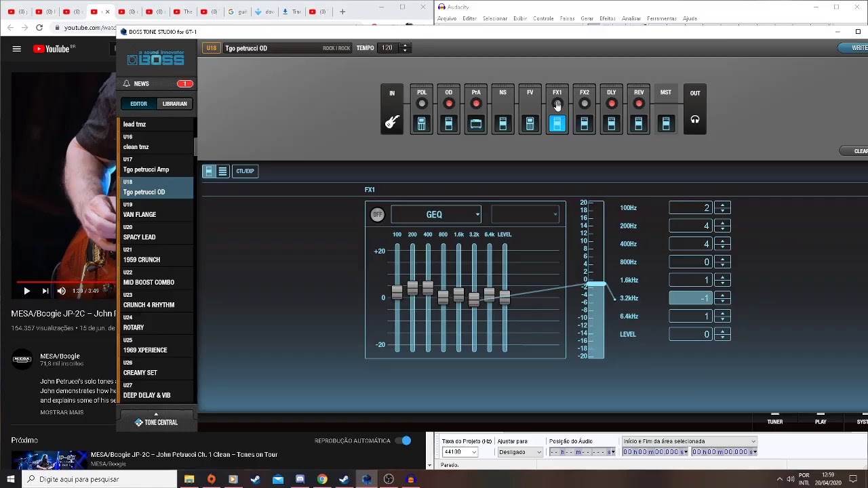The image size is (868, 488).
Task: Select the highlighted FX1 pedal icon
Action: pos(557,123)
